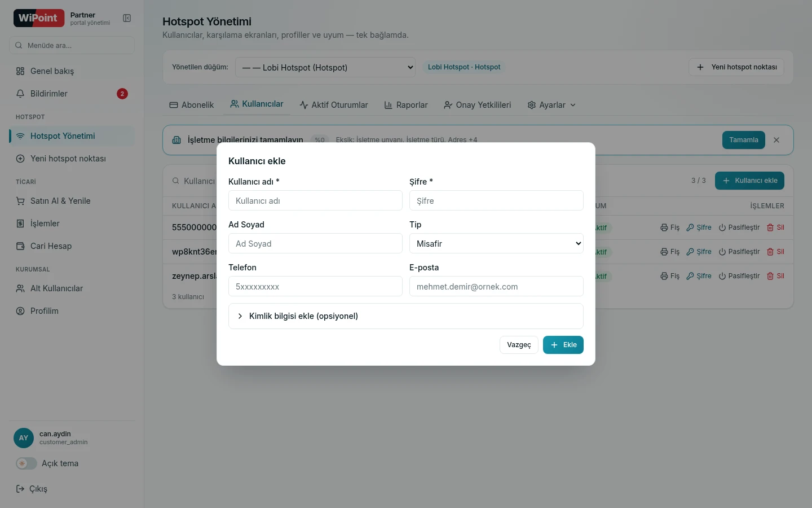Screen dimensions: 812x508
Task: Switch to the Aktif Oturumlar tab
Action: (334, 105)
